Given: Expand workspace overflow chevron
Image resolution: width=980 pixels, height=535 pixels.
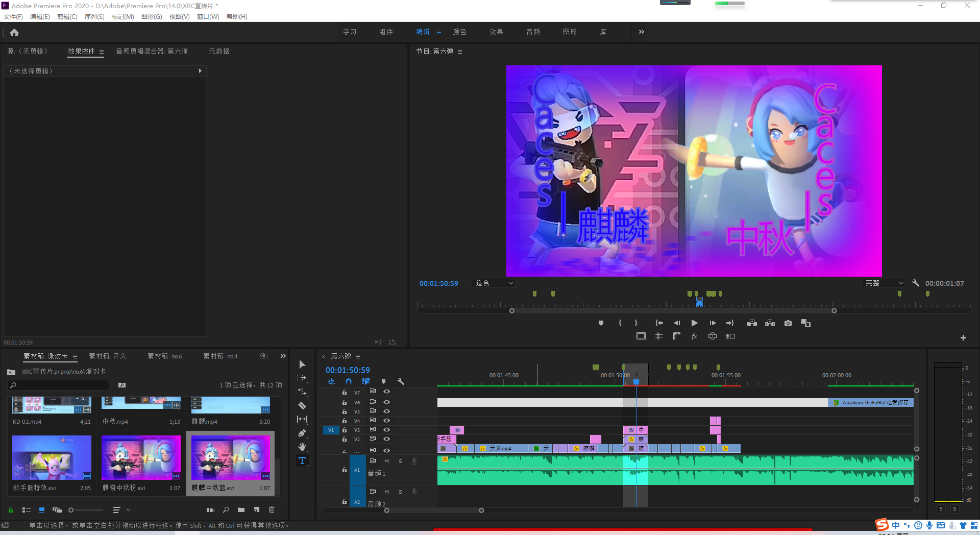Looking at the screenshot, I should point(641,32).
